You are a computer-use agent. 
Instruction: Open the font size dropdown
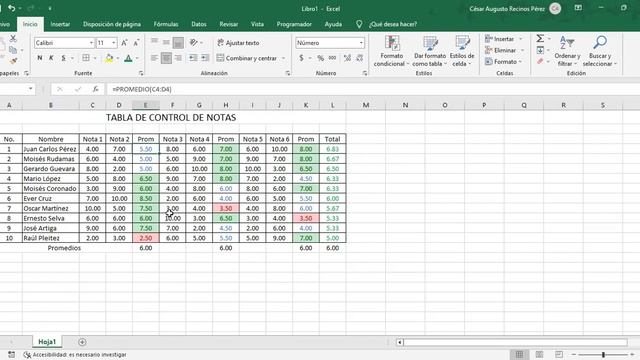[113, 43]
